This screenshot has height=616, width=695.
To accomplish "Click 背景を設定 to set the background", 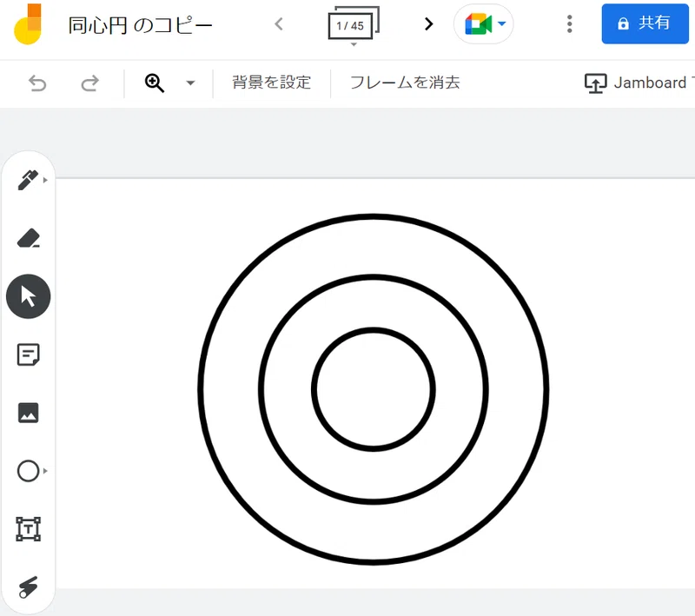I will pyautogui.click(x=271, y=83).
